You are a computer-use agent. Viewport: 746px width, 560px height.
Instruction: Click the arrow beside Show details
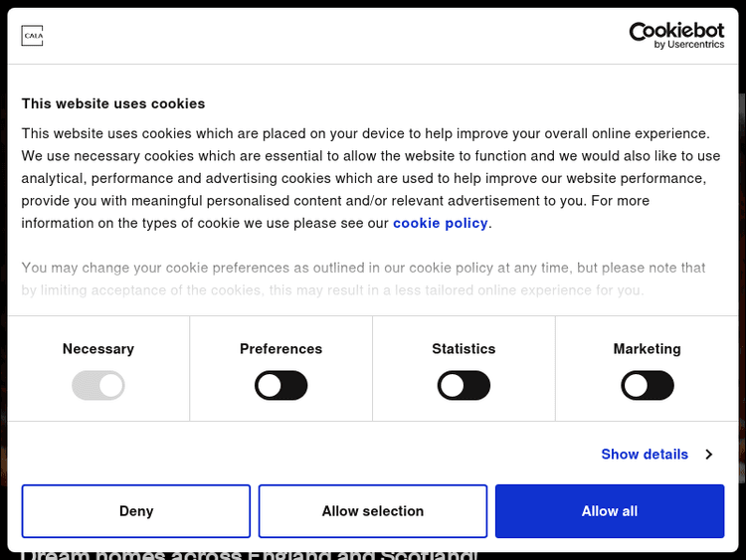click(709, 455)
